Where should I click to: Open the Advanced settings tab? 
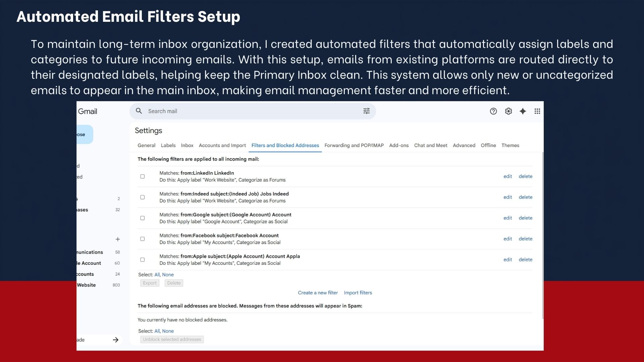tap(464, 145)
